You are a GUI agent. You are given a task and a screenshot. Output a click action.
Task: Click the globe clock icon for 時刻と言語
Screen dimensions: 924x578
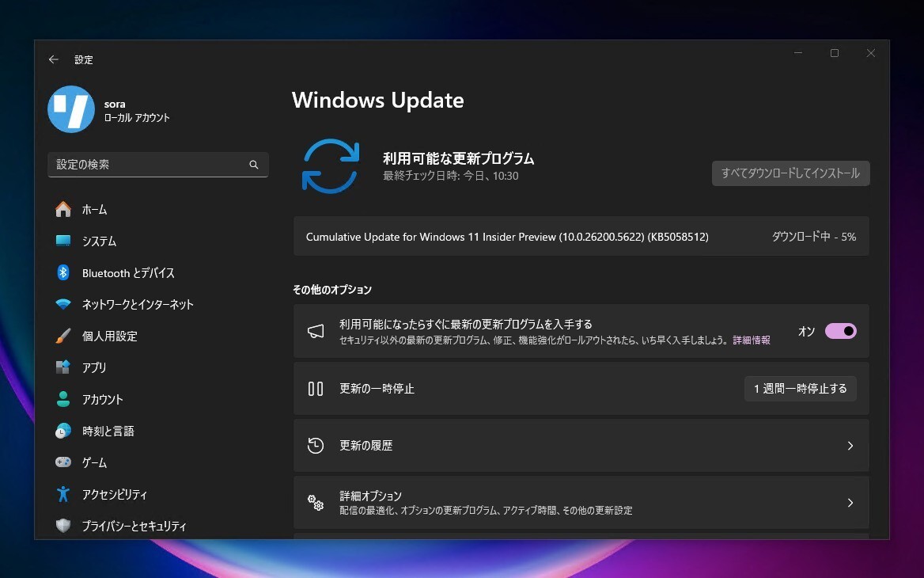point(63,432)
